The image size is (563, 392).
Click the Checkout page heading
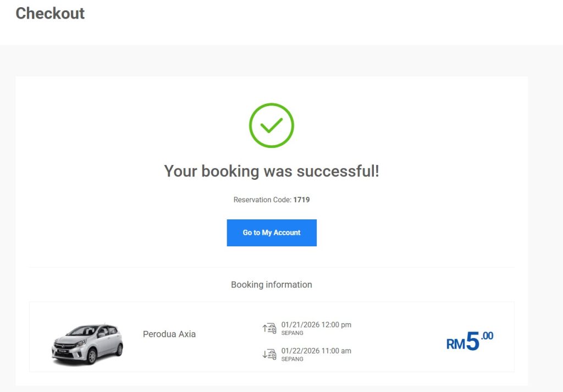click(x=50, y=13)
